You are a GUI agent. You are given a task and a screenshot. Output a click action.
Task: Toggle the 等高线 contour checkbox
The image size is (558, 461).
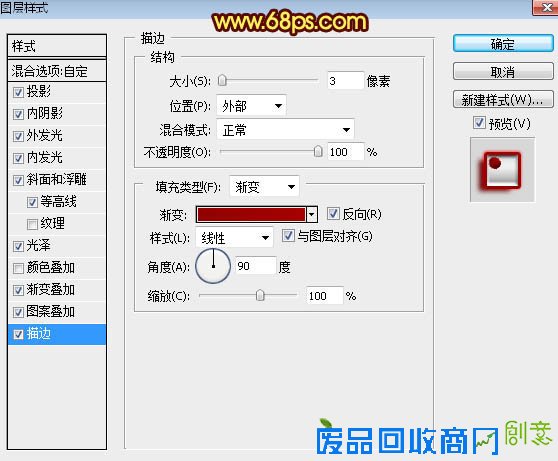[x=32, y=202]
